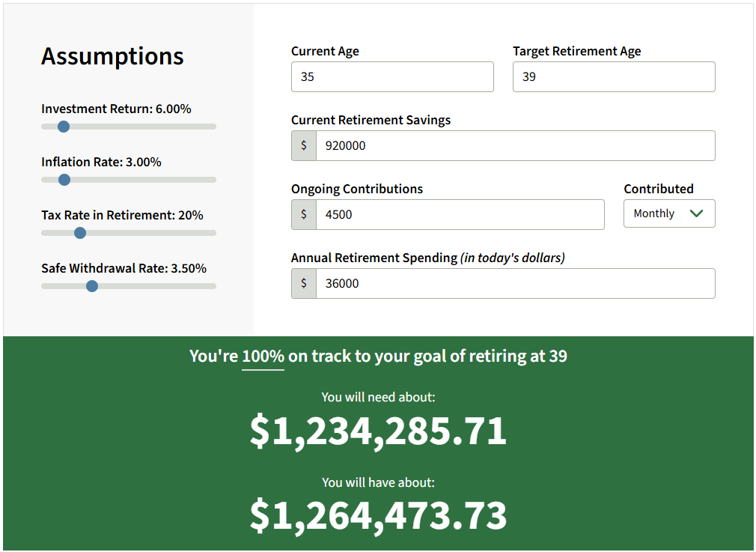Click the Target Retirement Age label
756x552 pixels.
point(576,52)
